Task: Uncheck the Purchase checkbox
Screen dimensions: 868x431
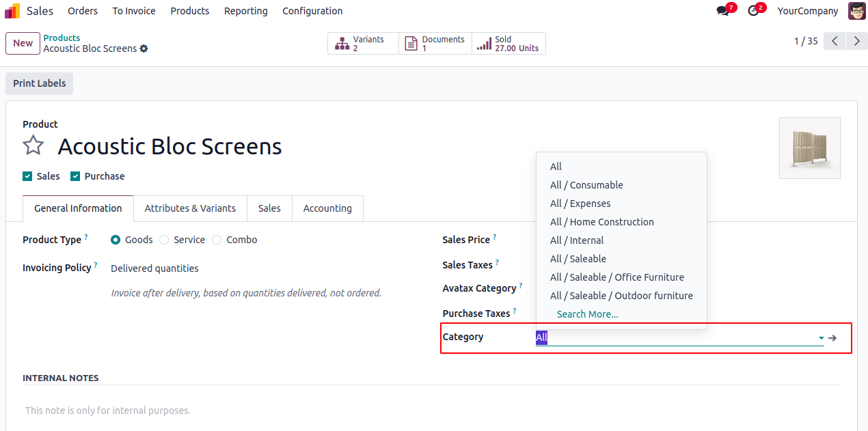Action: [x=75, y=176]
